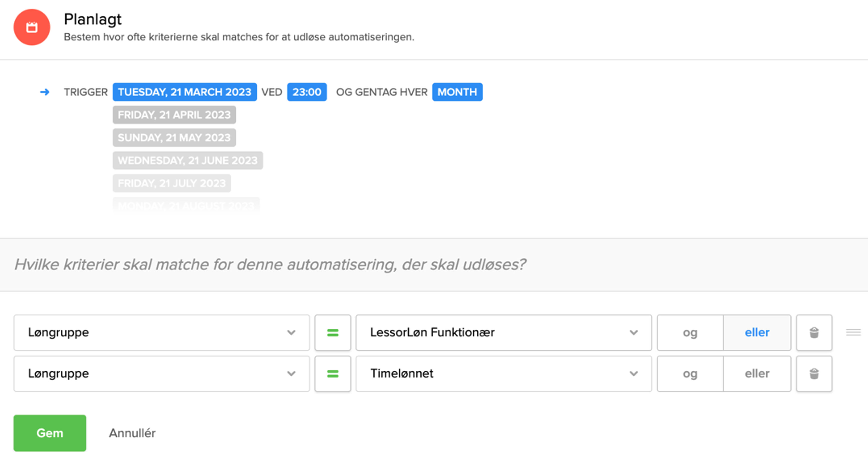Click the criteria question input field
Viewport: 868px width, 452px height.
(270, 265)
